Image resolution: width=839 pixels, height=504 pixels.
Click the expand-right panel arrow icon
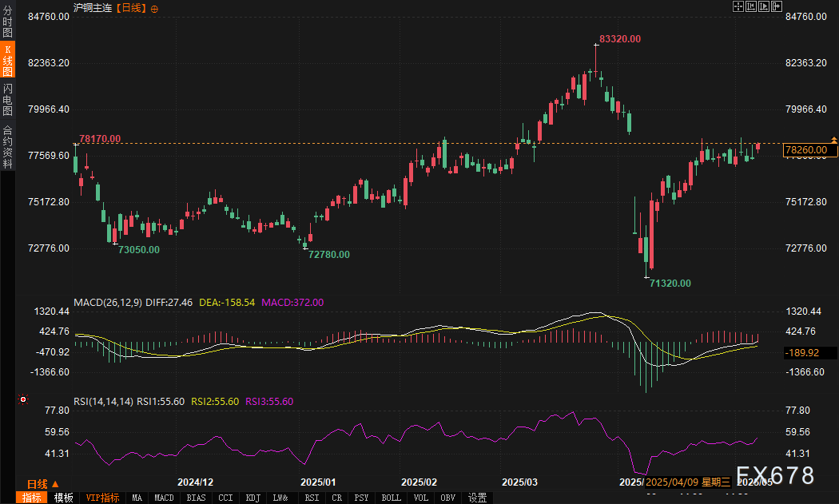[777, 6]
